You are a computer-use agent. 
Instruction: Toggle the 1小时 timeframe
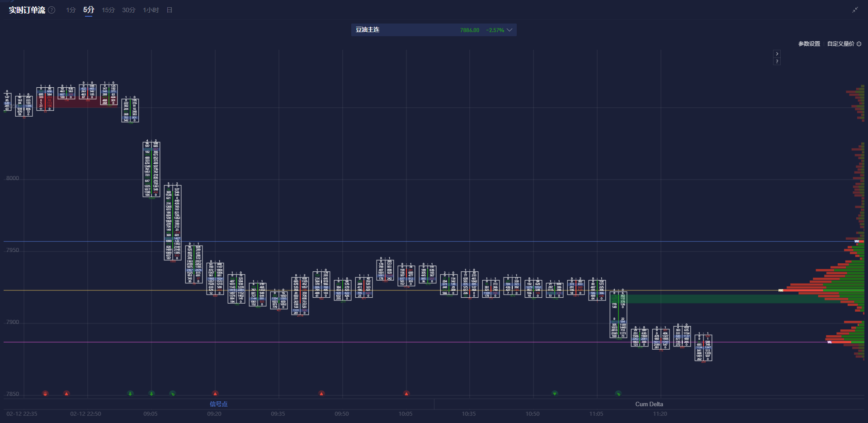(x=151, y=10)
